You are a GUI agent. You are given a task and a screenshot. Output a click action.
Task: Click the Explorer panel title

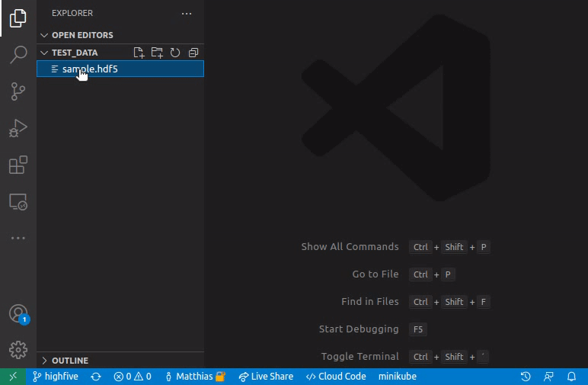[72, 13]
